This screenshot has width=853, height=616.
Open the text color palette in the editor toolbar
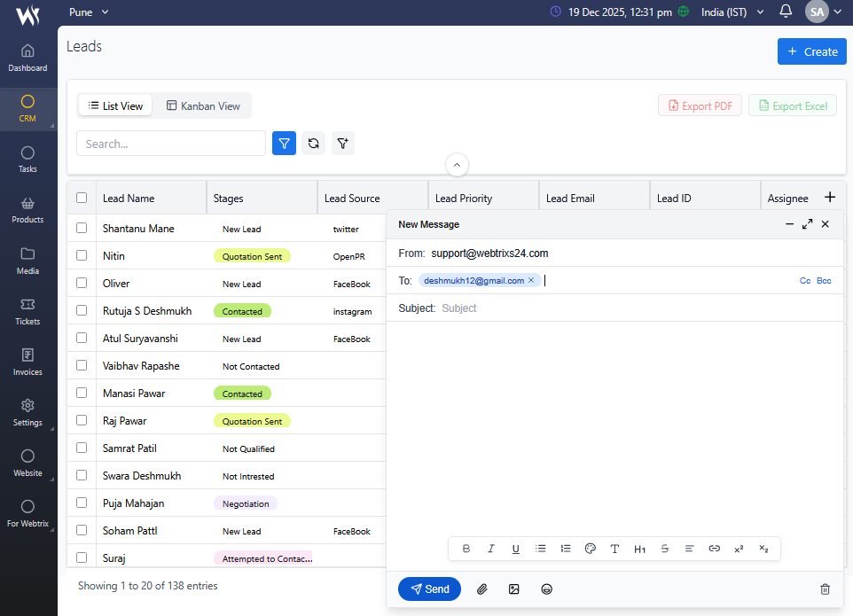(590, 549)
